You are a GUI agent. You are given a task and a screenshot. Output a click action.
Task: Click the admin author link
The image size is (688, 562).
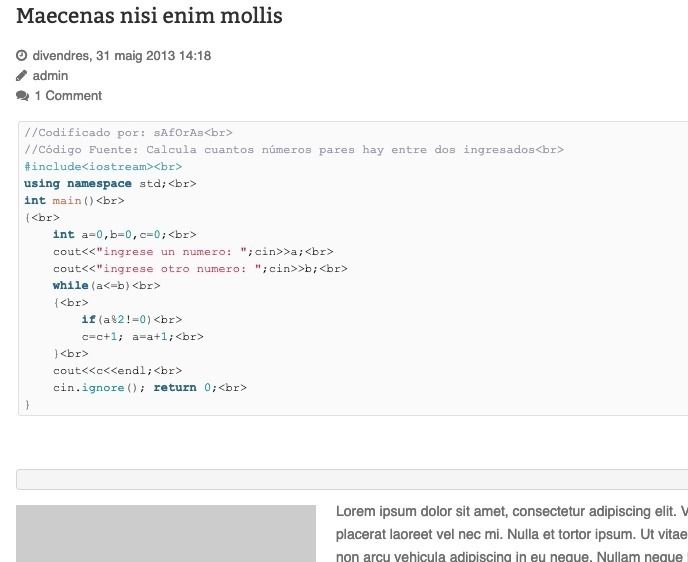[50, 75]
